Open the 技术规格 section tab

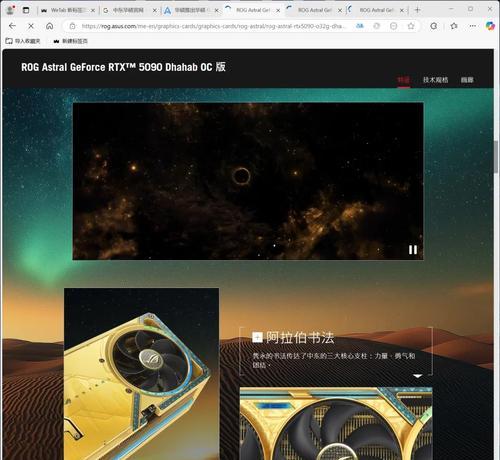(x=435, y=80)
